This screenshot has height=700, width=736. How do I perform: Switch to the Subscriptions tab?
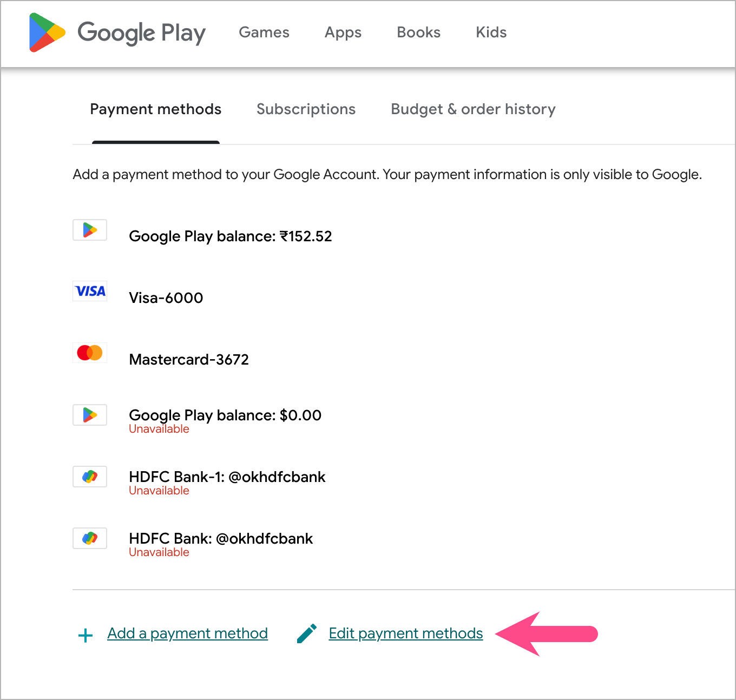tap(306, 109)
